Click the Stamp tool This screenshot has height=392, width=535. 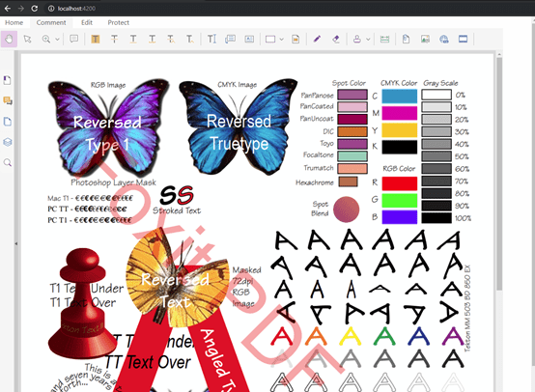(357, 40)
